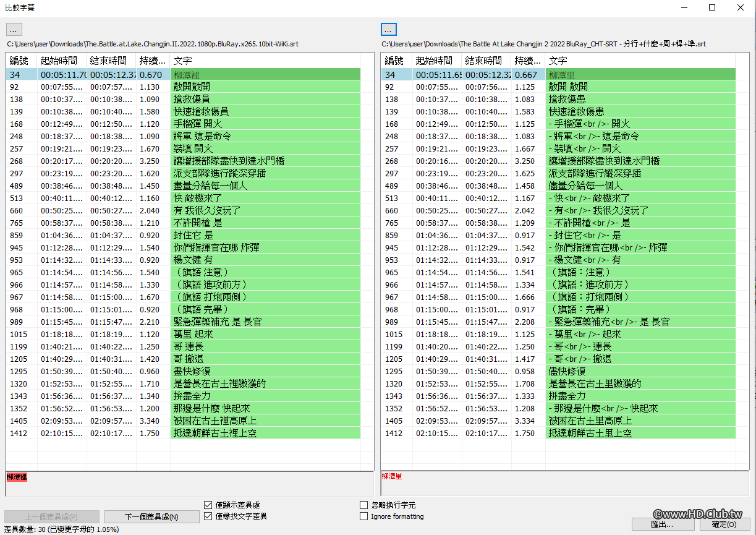Select left row 讓增援部隊盡快到達水門橋
Screen dimensions: 756x535
click(x=183, y=161)
